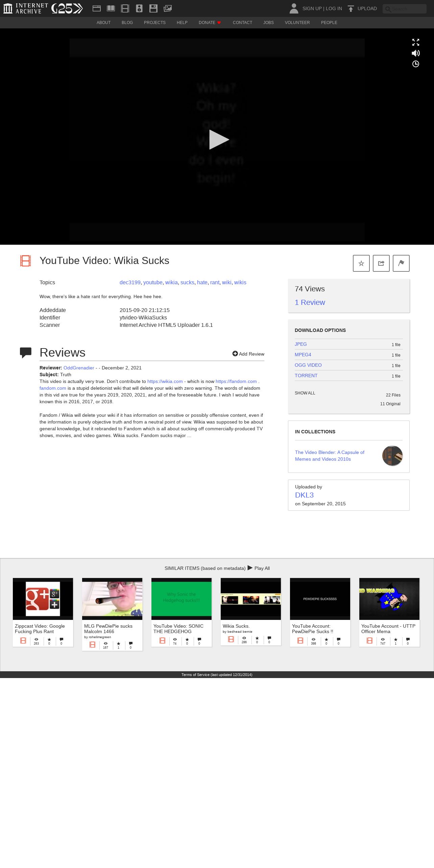Open YouTube Account PewDiePie Sucks item

(x=320, y=612)
